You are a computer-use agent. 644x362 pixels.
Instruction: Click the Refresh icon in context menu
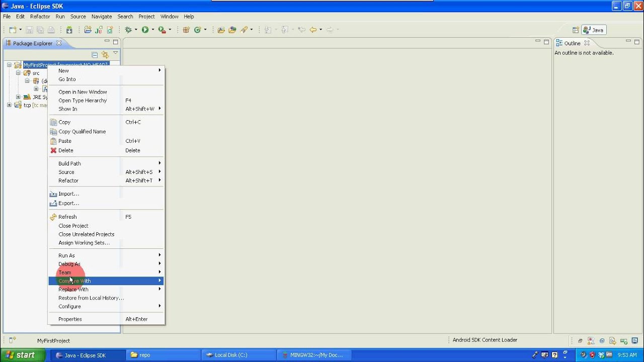pyautogui.click(x=53, y=217)
